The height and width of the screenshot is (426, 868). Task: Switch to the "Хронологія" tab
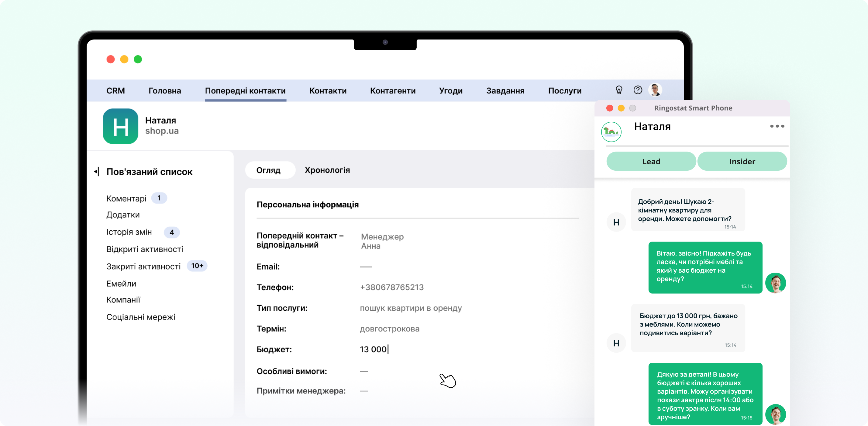pyautogui.click(x=327, y=170)
